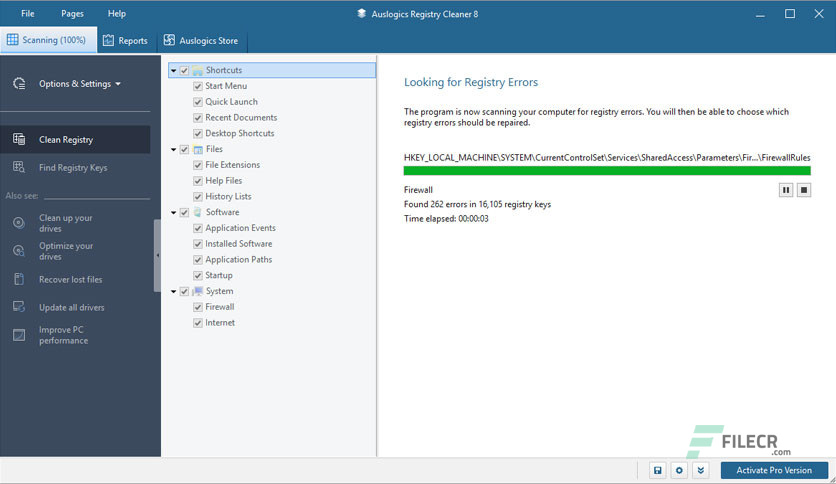
Task: Open the Auslogics Store tab
Action: tap(201, 41)
